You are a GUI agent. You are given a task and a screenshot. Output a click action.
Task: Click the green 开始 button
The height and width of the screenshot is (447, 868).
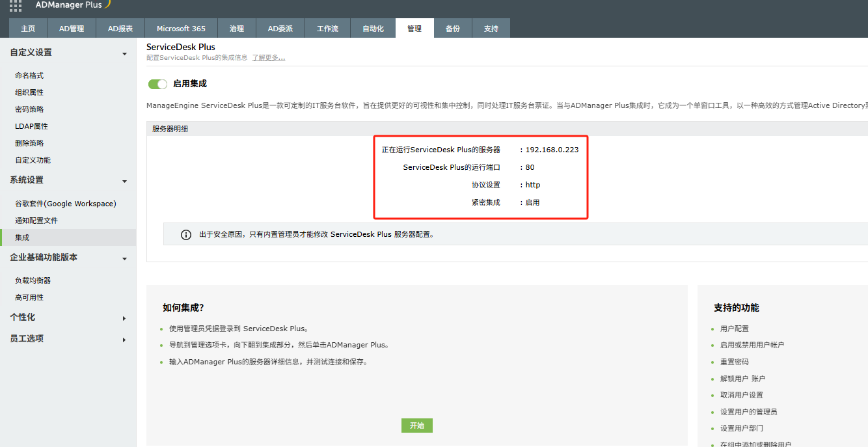pos(416,426)
